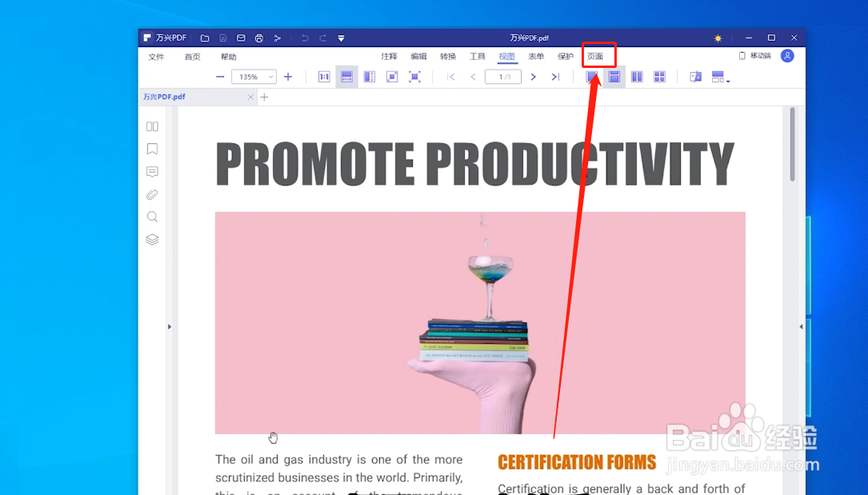The image size is (868, 495).
Task: Open the 页面 tab
Action: pos(595,57)
